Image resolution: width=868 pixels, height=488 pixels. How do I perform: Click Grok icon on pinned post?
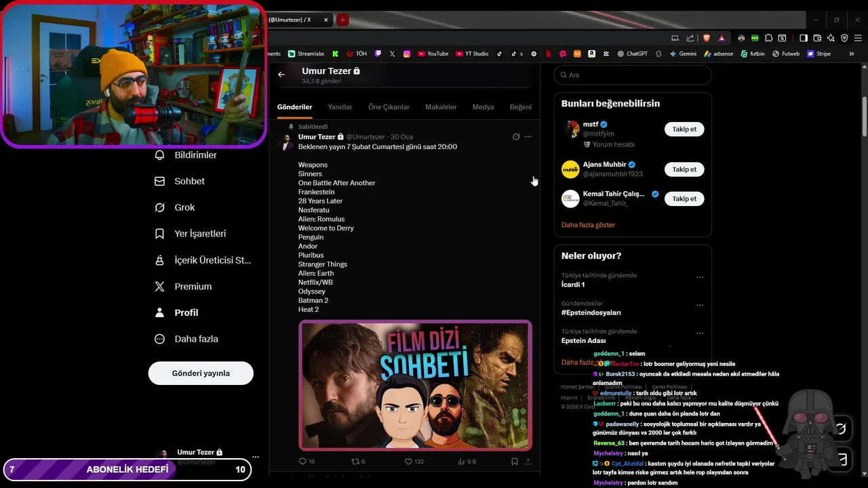pyautogui.click(x=516, y=137)
